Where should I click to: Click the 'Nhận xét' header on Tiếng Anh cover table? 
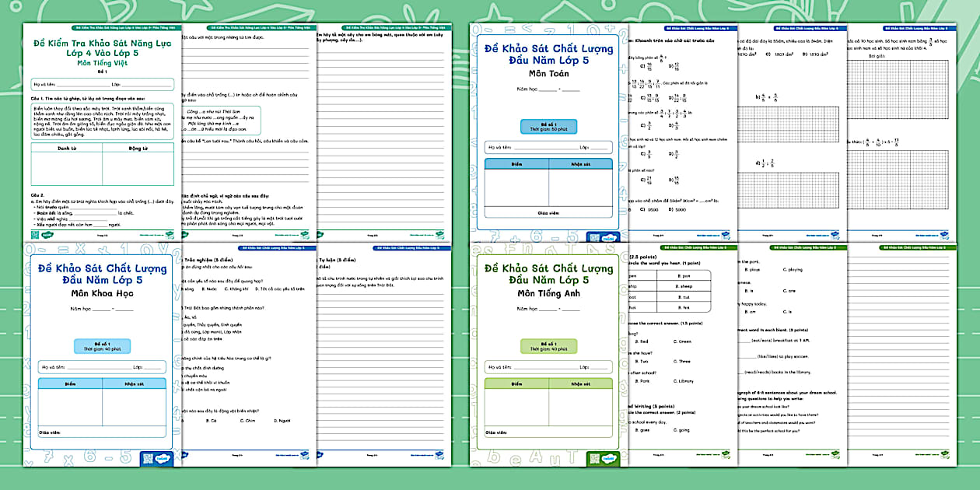pyautogui.click(x=580, y=383)
